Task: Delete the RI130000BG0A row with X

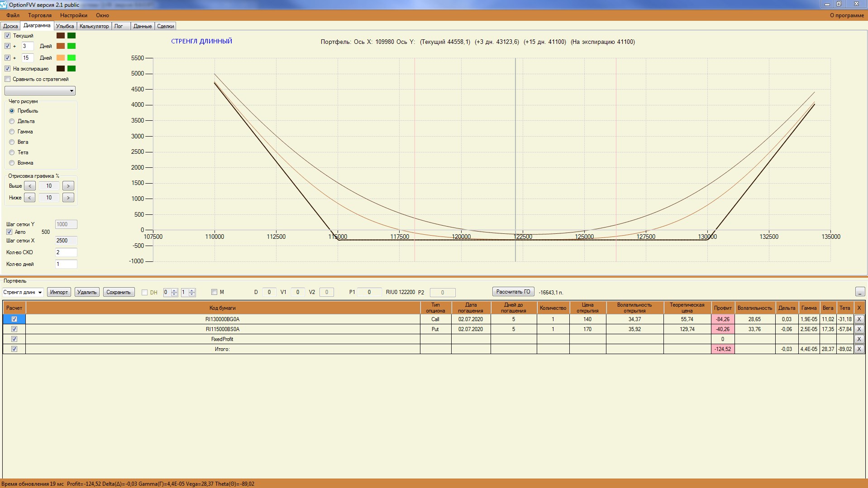Action: click(859, 319)
